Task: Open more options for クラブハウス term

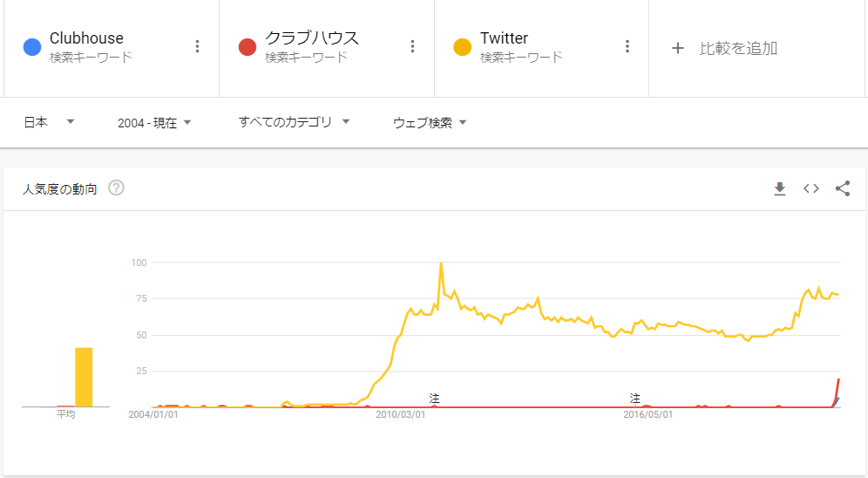Action: point(412,46)
